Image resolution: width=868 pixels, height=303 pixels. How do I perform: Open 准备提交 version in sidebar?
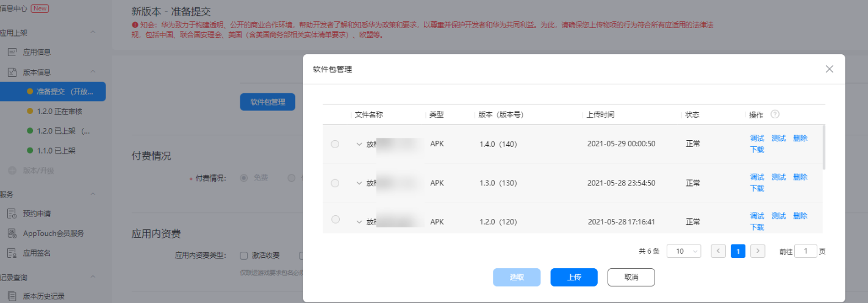tap(53, 91)
